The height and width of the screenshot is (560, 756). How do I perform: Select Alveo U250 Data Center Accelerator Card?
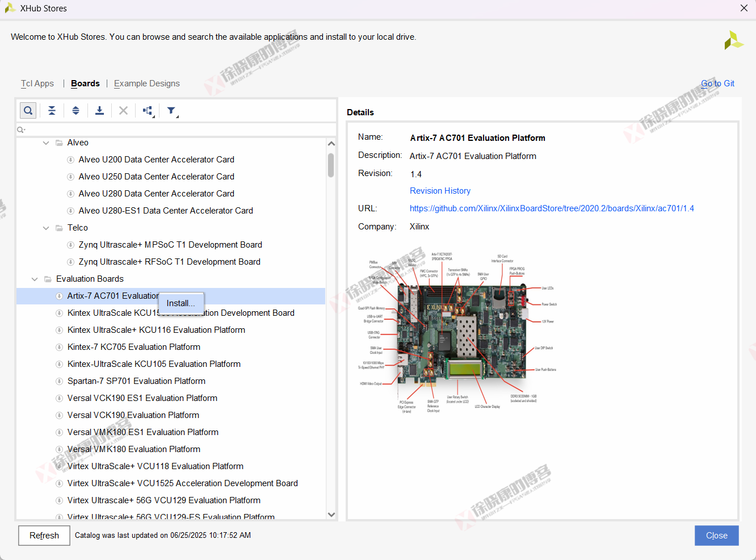click(x=157, y=177)
